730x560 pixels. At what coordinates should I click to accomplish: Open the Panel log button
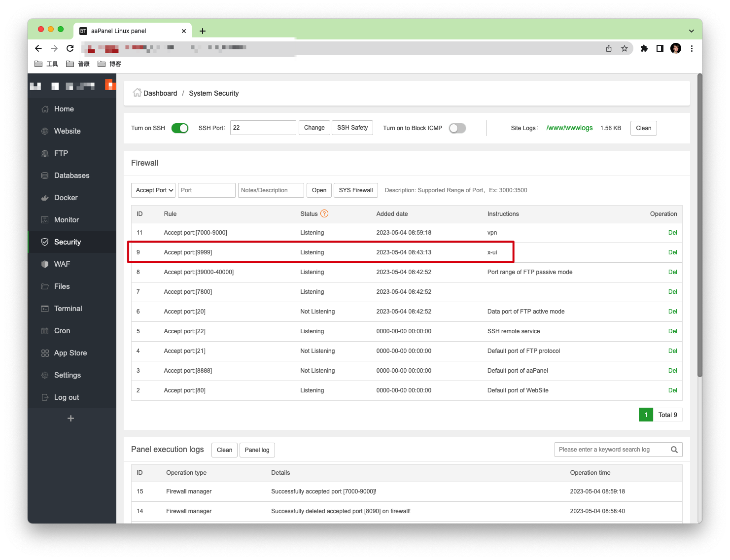pyautogui.click(x=257, y=450)
